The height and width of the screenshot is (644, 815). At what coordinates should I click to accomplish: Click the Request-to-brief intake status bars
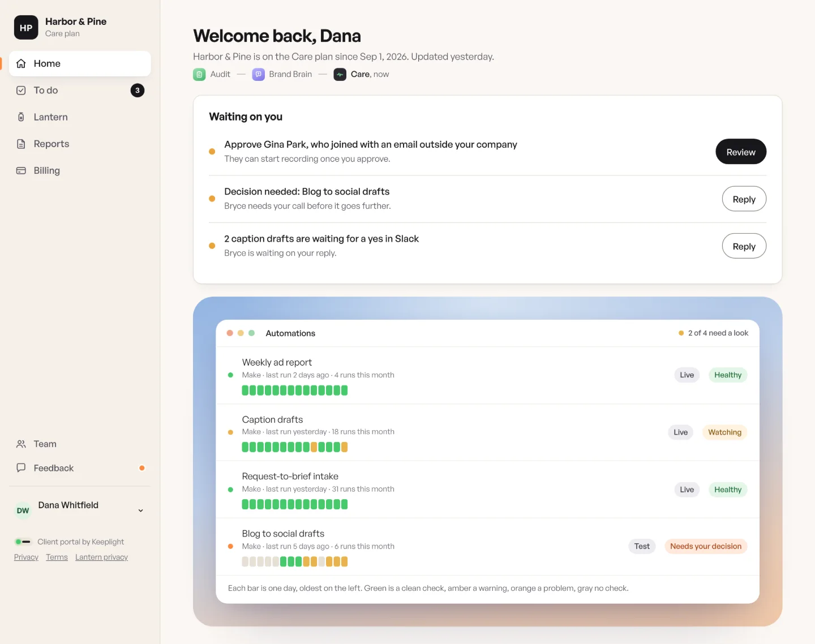295,504
